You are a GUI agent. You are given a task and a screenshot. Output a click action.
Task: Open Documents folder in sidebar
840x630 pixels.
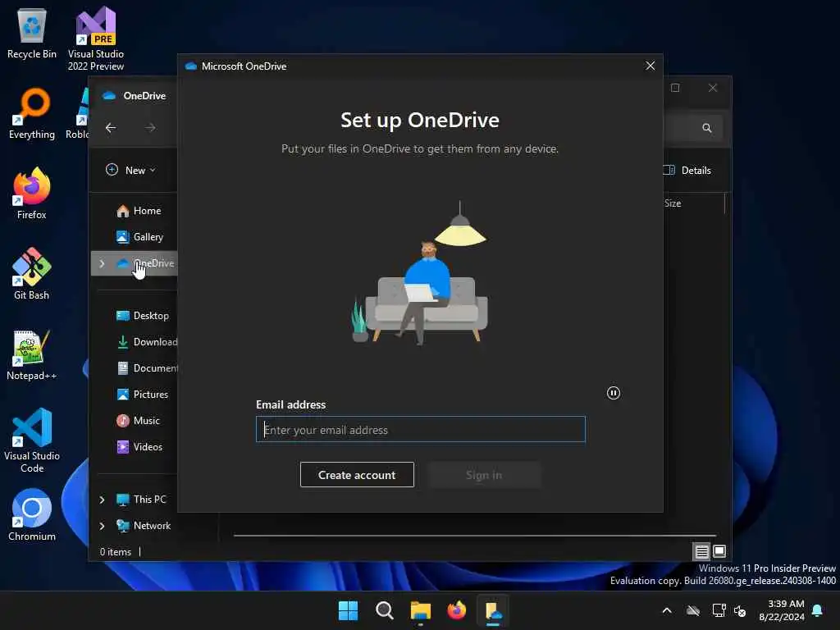(x=147, y=368)
